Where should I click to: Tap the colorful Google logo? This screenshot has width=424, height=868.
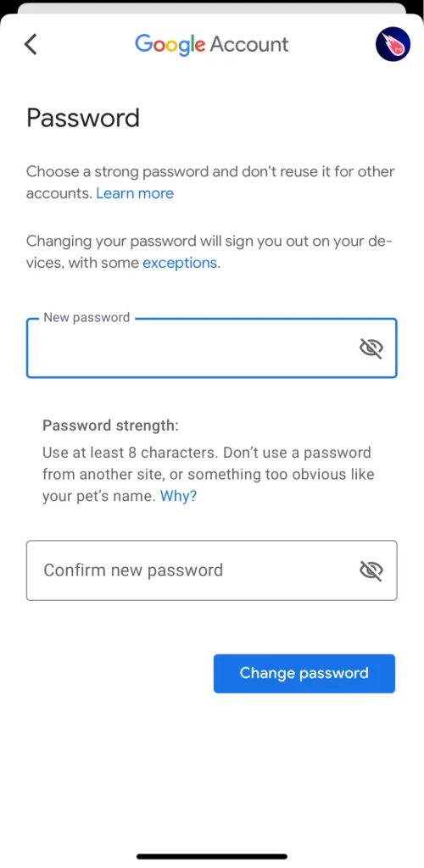pyautogui.click(x=170, y=44)
